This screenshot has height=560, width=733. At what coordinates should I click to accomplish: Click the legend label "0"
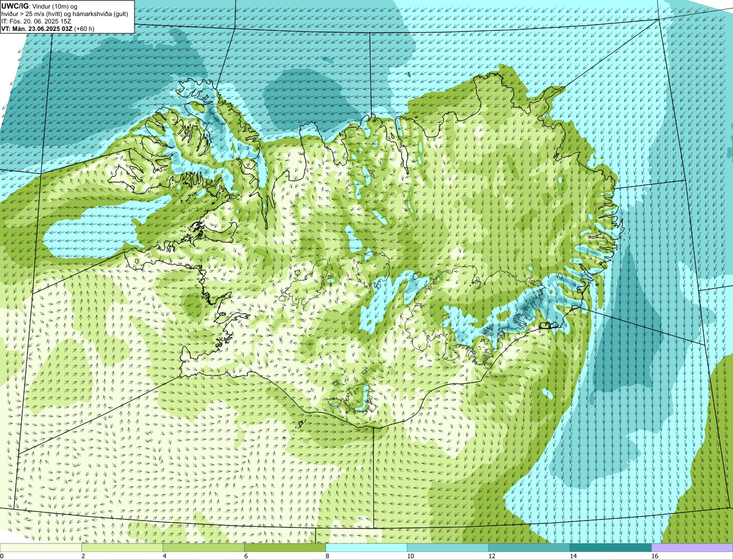pyautogui.click(x=2, y=556)
